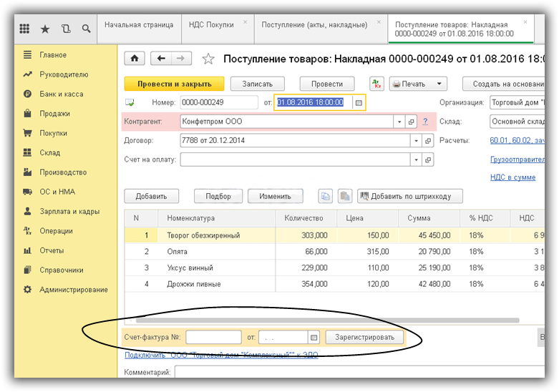Open Банк и касса section
The image size is (559, 392).
pyautogui.click(x=62, y=94)
